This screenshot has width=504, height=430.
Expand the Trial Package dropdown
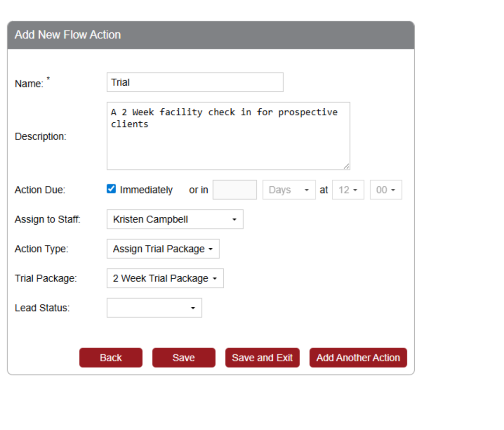click(165, 278)
